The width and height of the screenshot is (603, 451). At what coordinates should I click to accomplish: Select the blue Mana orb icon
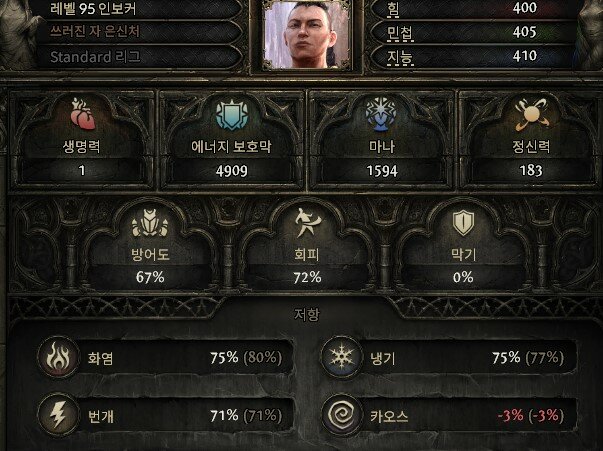pos(381,114)
